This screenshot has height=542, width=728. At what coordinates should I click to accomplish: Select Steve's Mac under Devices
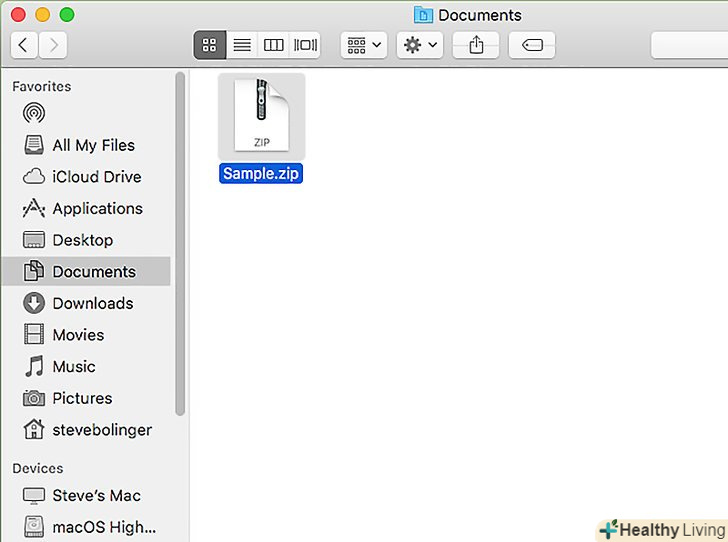pos(96,495)
